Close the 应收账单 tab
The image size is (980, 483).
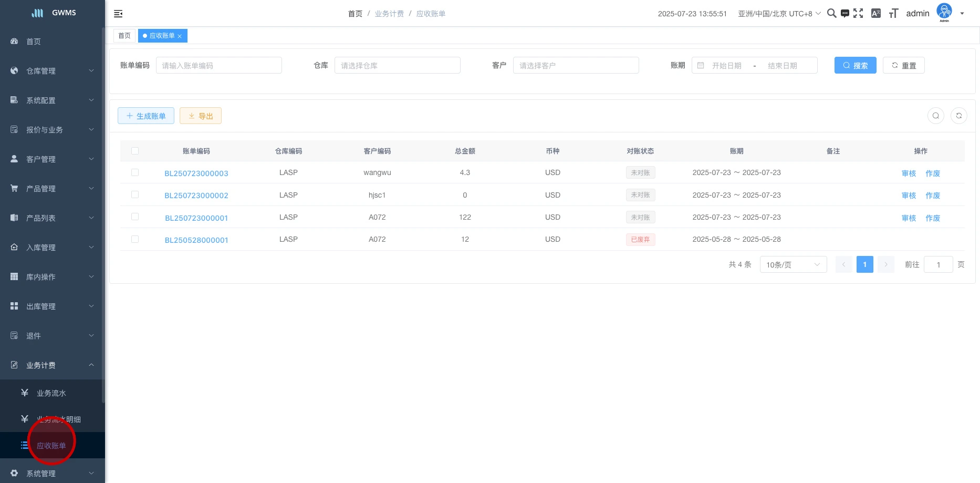[180, 36]
